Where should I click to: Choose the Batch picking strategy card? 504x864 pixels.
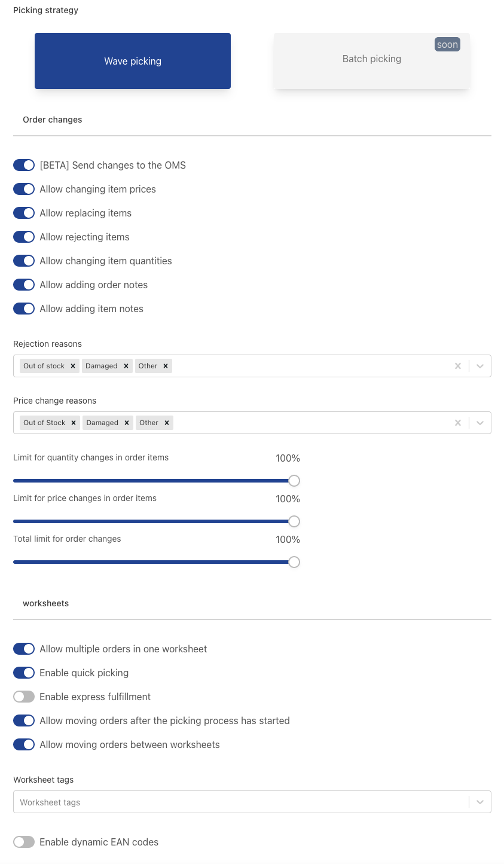[x=372, y=61]
